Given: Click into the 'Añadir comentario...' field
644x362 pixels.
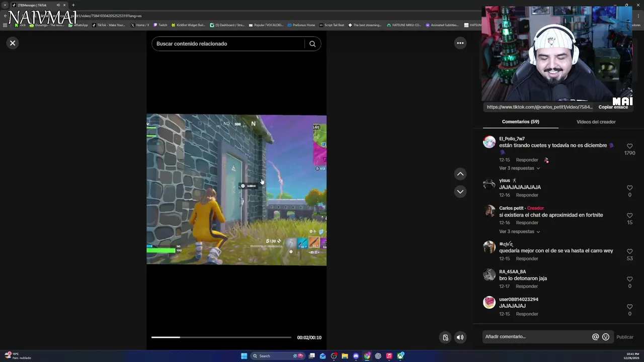Looking at the screenshot, I should [x=536, y=337].
